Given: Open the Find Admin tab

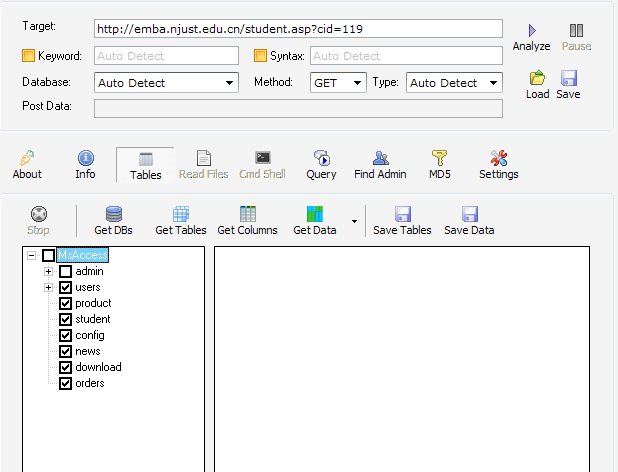Looking at the screenshot, I should [380, 165].
